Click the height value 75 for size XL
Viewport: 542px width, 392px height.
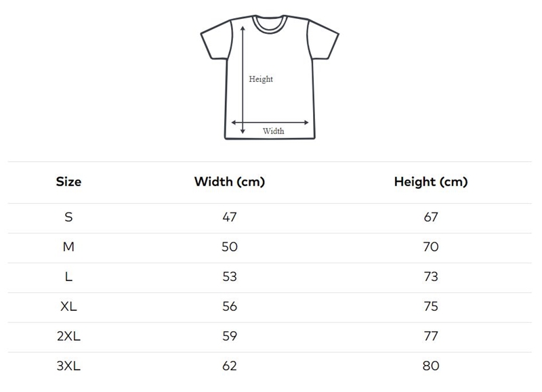click(x=430, y=307)
